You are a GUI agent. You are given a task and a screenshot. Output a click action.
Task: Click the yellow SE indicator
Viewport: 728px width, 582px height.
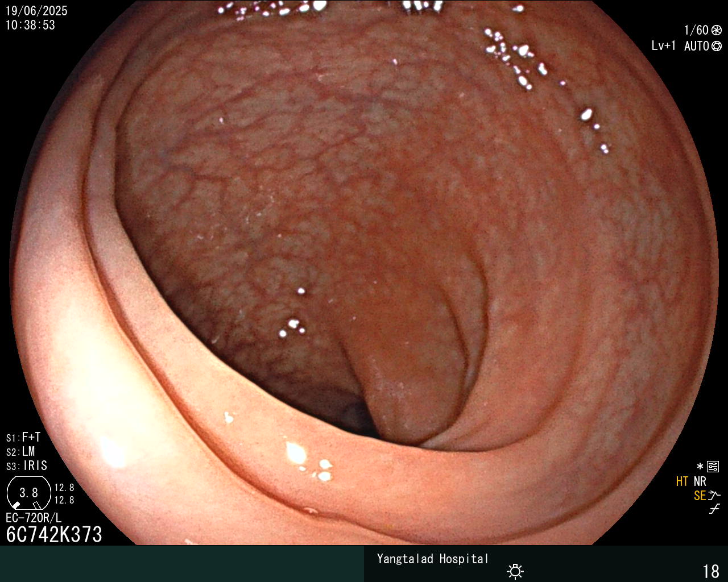point(700,496)
